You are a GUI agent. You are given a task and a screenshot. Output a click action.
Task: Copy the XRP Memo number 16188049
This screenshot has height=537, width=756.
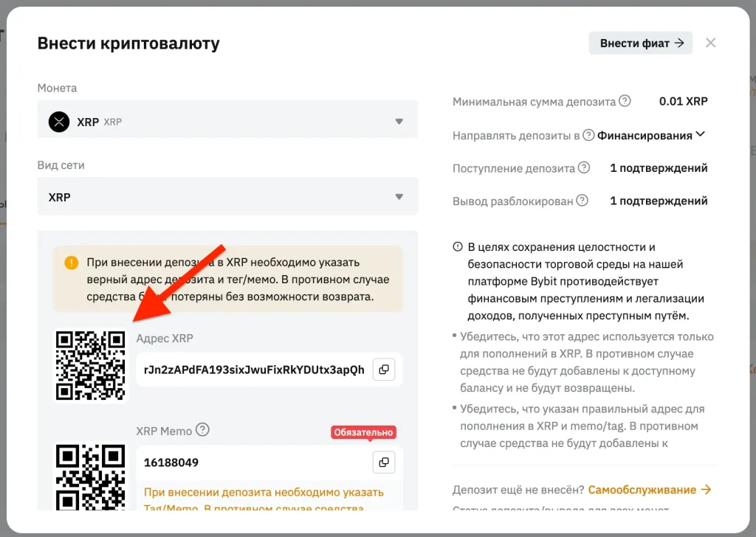[x=384, y=462]
